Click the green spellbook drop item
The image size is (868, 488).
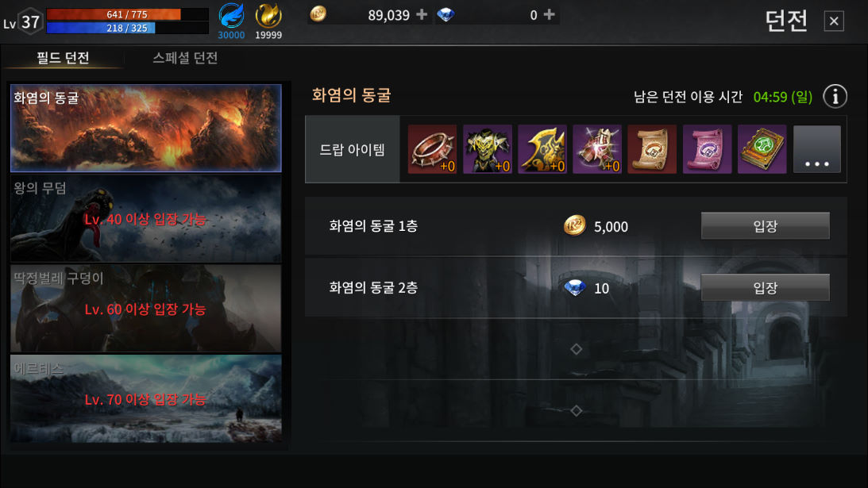762,149
